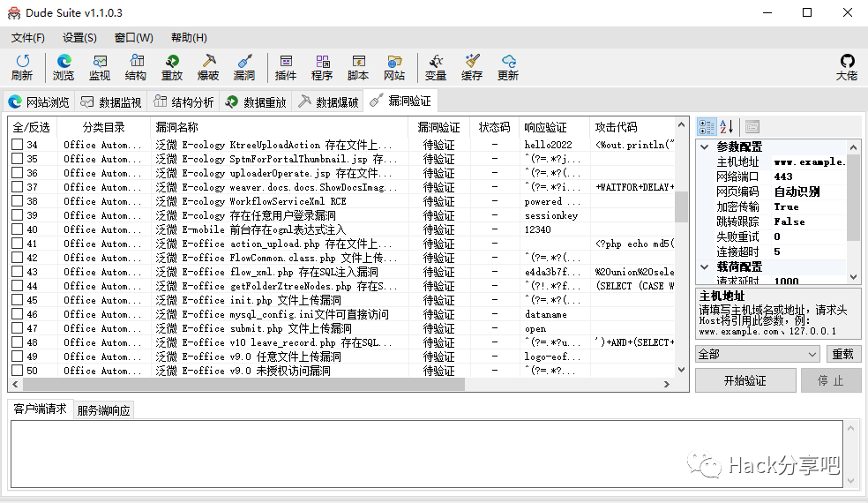868x503 pixels.
Task: Collapse the 载荷配置 section
Action: point(705,267)
